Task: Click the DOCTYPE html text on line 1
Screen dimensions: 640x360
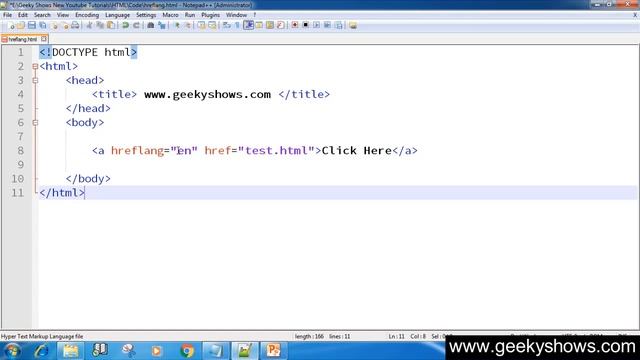Action: pos(91,52)
